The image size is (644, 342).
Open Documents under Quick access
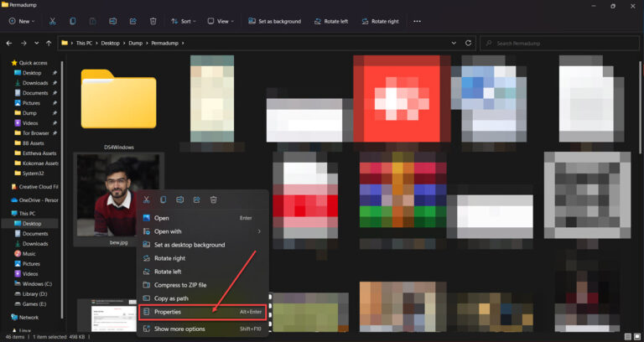tap(32, 93)
